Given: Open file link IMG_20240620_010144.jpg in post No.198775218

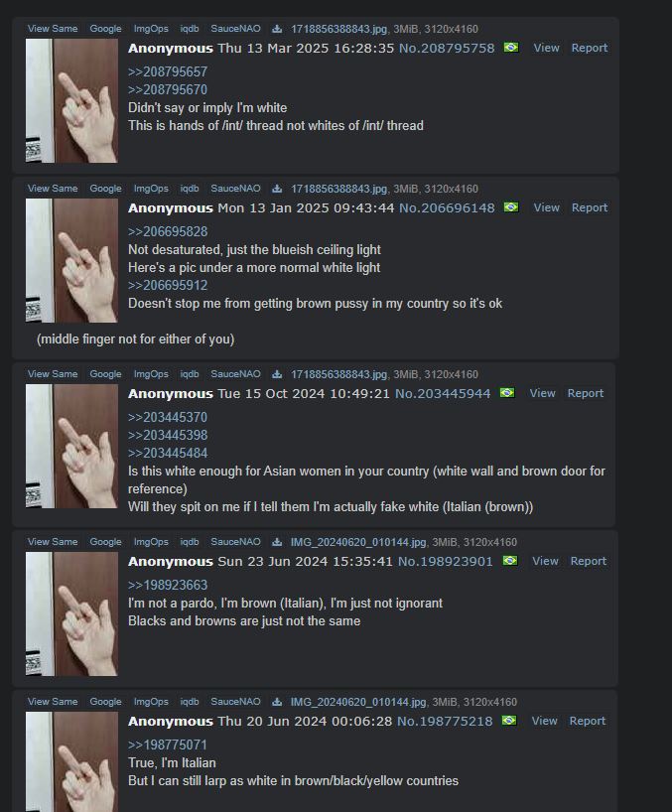Looking at the screenshot, I should 358,702.
